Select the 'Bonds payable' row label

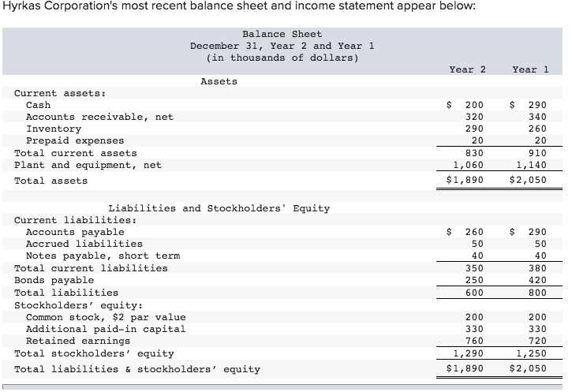click(54, 281)
